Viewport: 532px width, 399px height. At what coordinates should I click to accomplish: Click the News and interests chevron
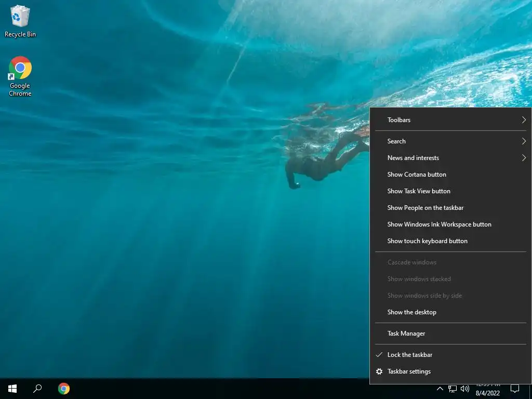pyautogui.click(x=524, y=158)
